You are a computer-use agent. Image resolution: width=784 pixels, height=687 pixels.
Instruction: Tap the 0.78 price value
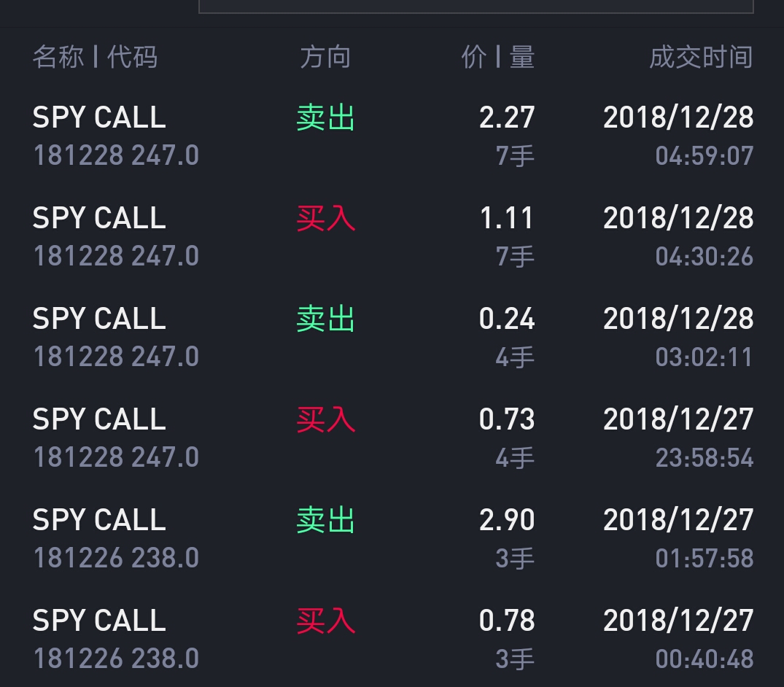point(507,620)
